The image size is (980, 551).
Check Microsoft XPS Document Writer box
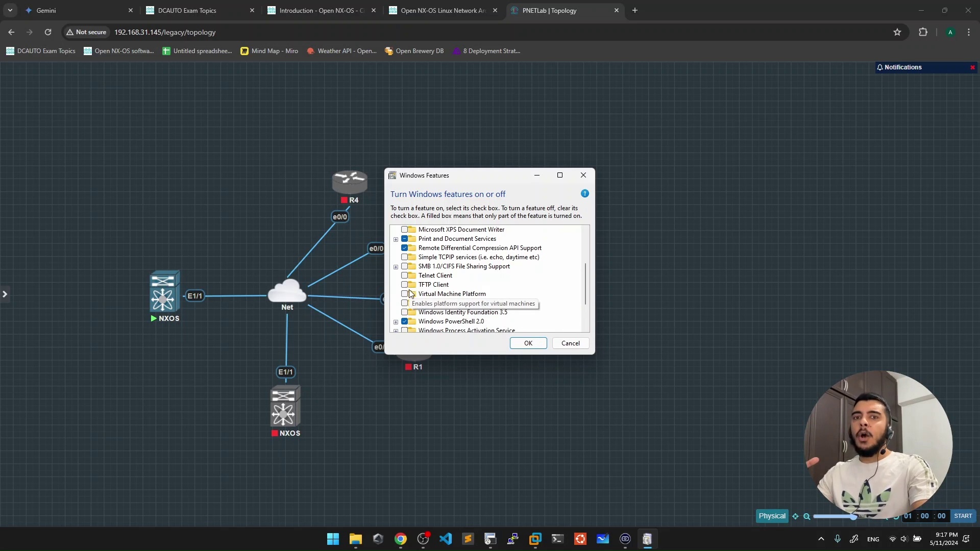405,230
